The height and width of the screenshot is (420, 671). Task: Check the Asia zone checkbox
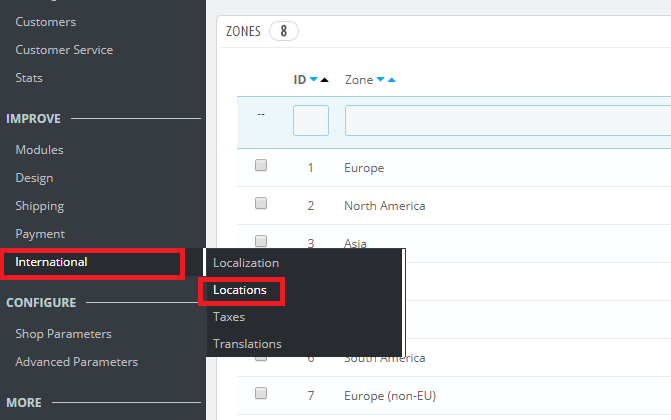point(261,241)
